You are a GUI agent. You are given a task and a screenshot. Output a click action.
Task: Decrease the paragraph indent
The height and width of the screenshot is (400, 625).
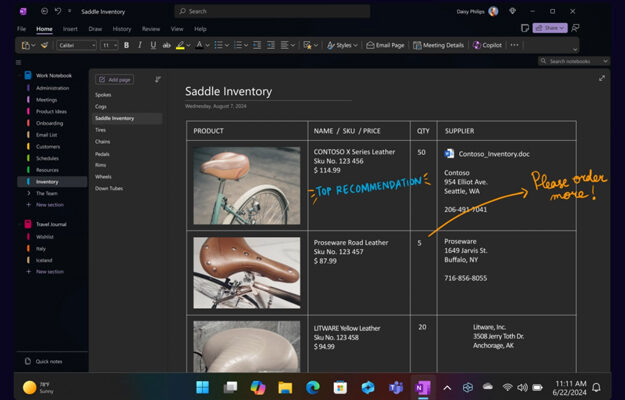[x=257, y=45]
